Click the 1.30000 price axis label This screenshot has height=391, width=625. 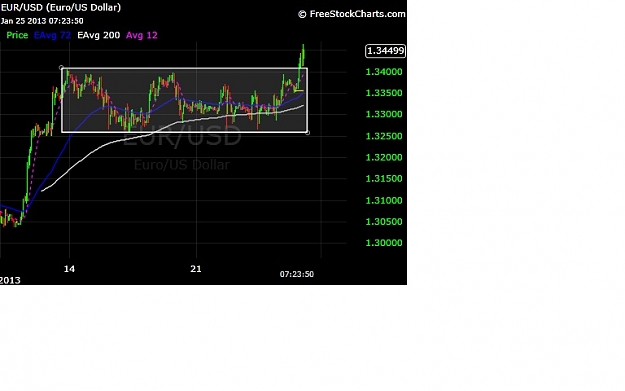pyautogui.click(x=384, y=243)
